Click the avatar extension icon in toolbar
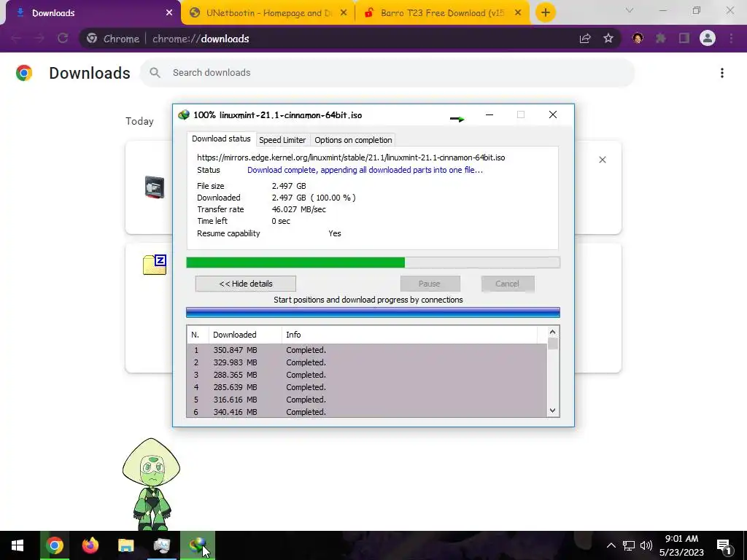 click(638, 39)
